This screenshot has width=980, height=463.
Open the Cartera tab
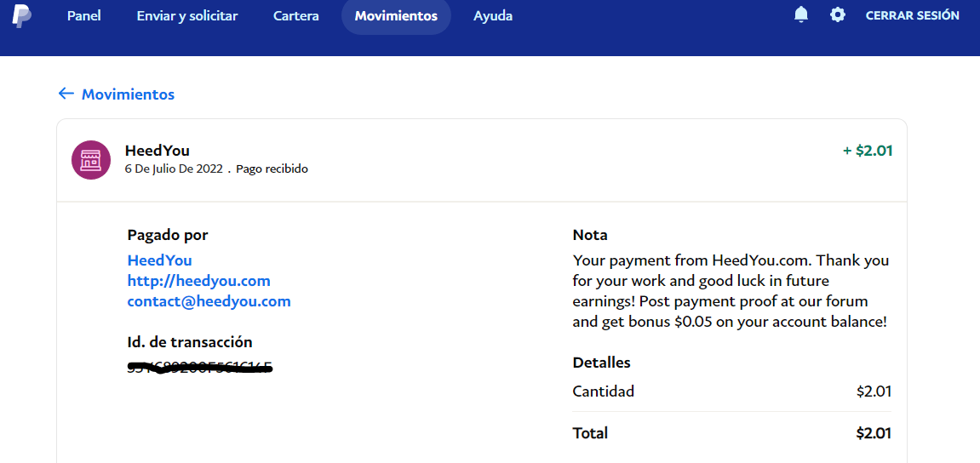click(x=296, y=16)
